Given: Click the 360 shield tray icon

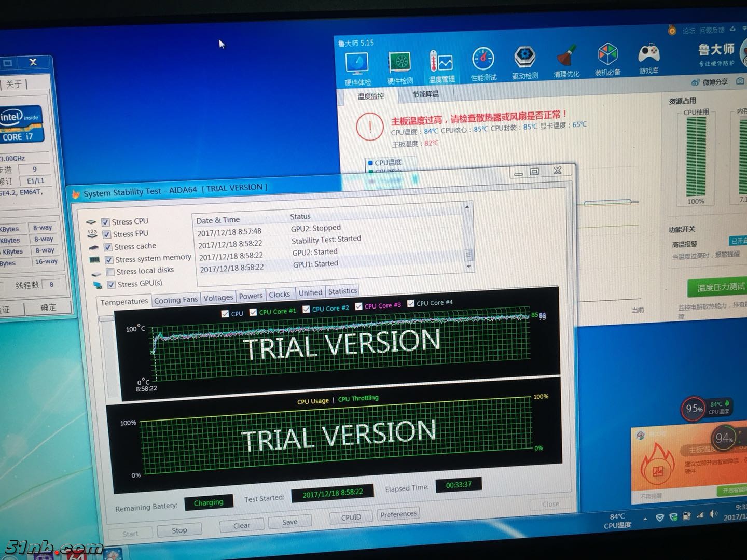Looking at the screenshot, I should tap(660, 517).
